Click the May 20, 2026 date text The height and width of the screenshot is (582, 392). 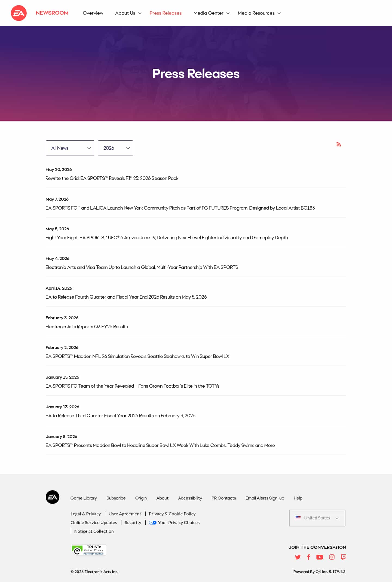[59, 169]
